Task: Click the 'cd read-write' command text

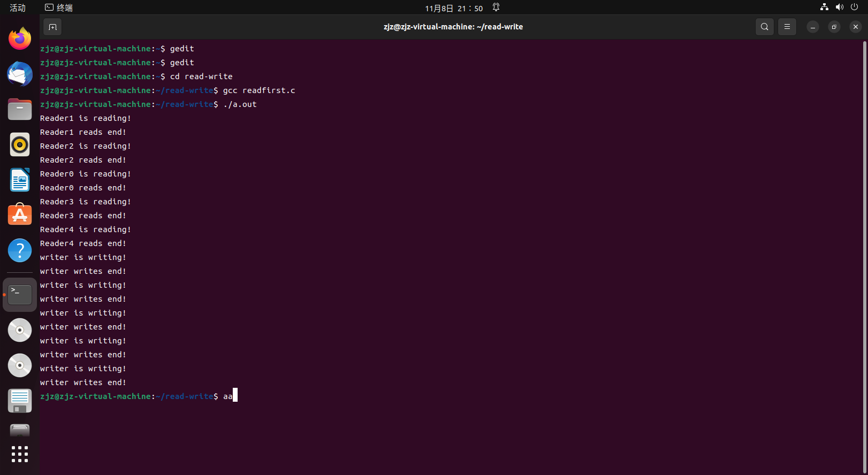Action: tap(201, 76)
